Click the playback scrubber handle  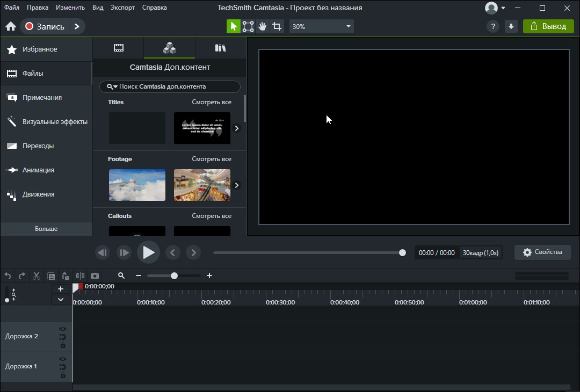click(x=402, y=252)
